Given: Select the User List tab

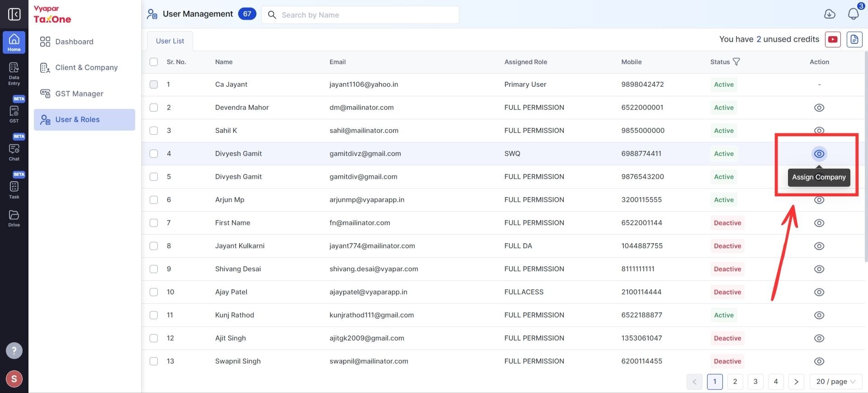Looking at the screenshot, I should pyautogui.click(x=170, y=41).
